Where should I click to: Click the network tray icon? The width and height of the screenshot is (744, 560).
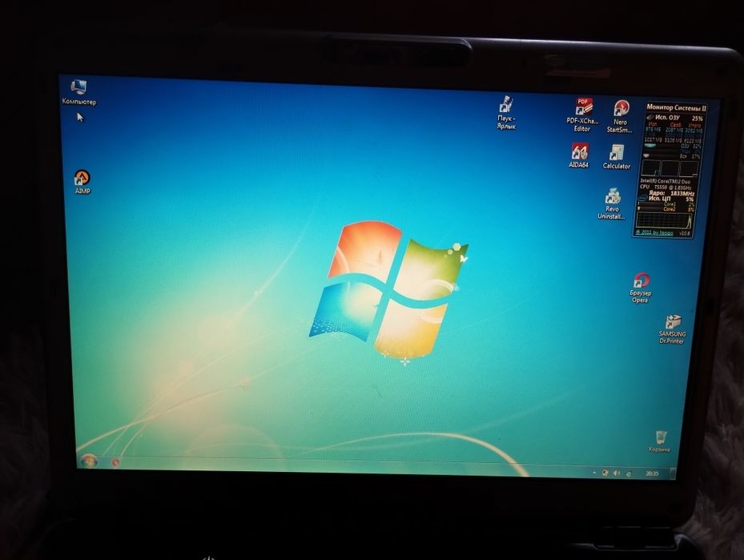605,473
